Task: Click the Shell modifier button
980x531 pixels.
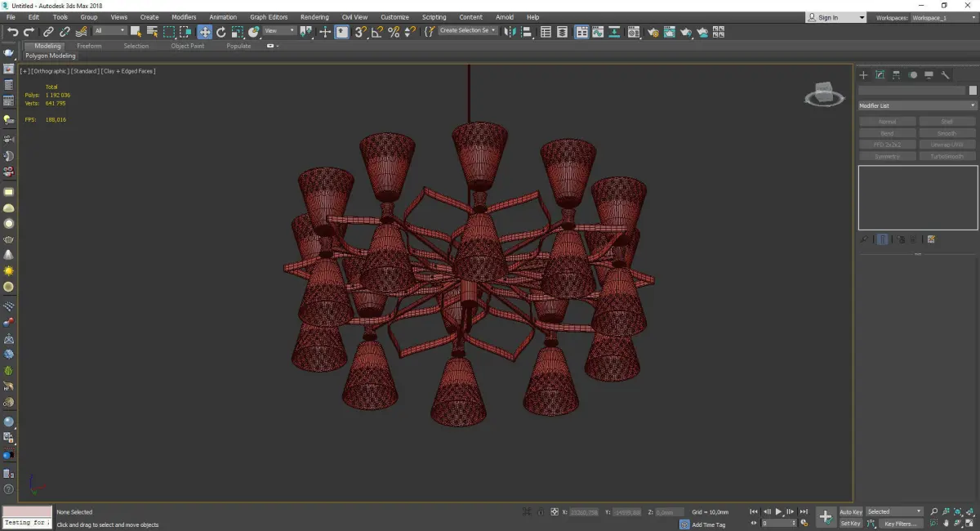Action: [x=947, y=122]
